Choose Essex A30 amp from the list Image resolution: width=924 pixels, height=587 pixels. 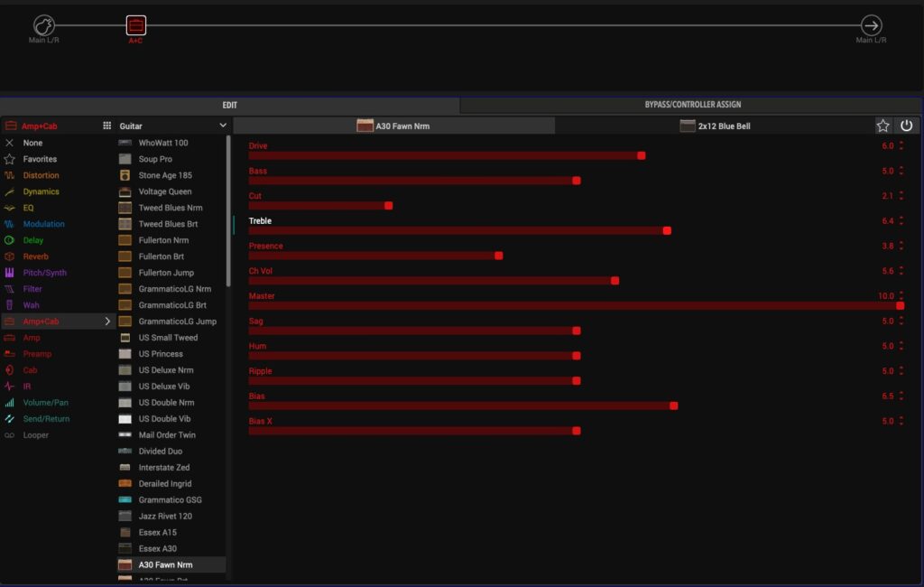coord(157,549)
